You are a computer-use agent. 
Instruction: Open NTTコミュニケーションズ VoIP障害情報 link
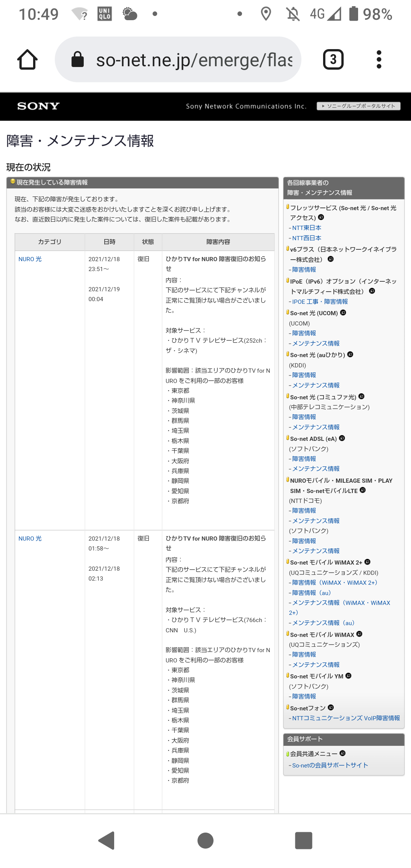pyautogui.click(x=346, y=718)
